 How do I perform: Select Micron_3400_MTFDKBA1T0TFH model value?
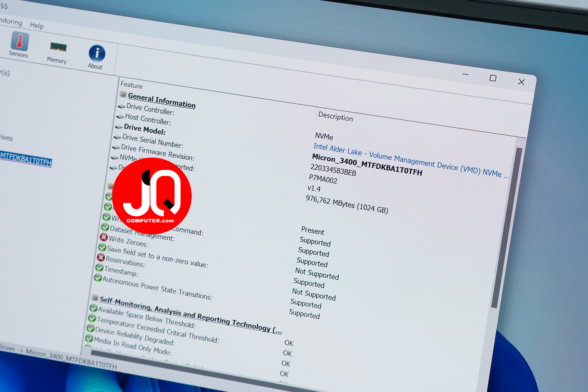point(367,165)
